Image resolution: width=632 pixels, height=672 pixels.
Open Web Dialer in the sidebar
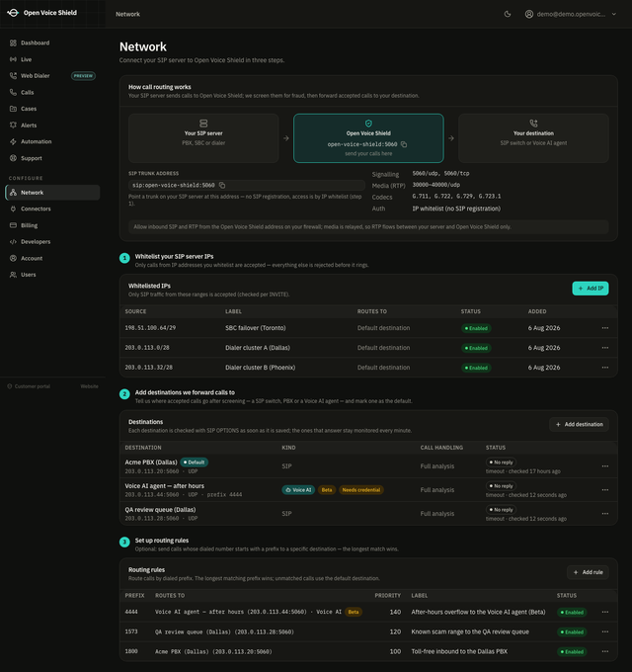tap(52, 76)
